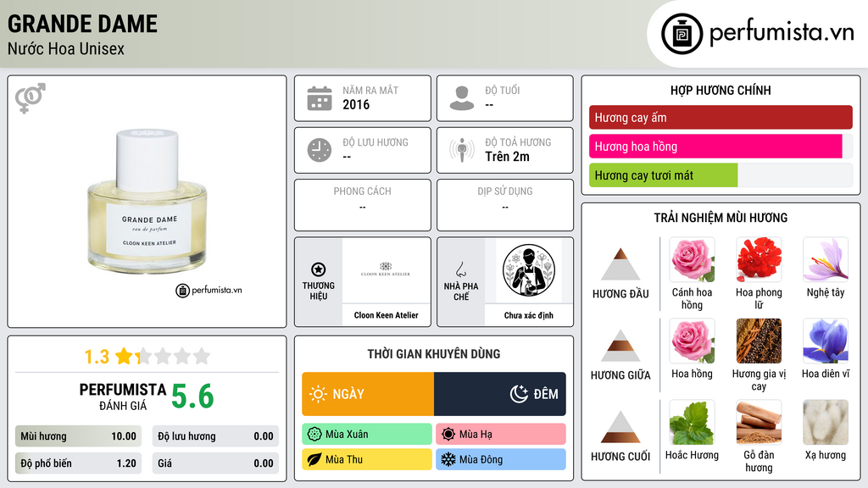The width and height of the screenshot is (868, 488).
Task: Click the calendar icon beside Năm ra mắt
Action: 320,98
